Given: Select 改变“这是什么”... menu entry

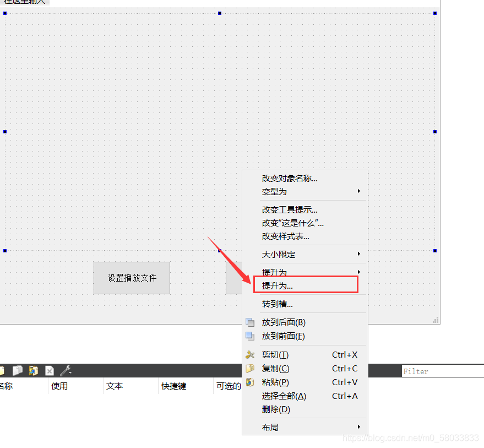Looking at the screenshot, I should tap(305, 223).
